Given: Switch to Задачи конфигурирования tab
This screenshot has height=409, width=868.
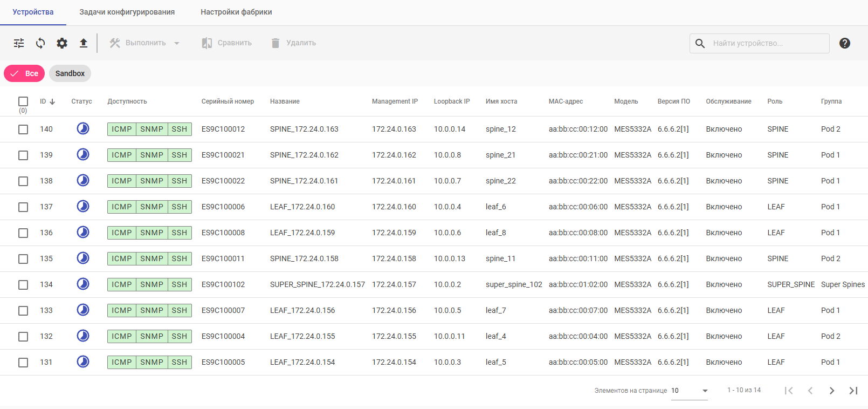Looking at the screenshot, I should [127, 12].
